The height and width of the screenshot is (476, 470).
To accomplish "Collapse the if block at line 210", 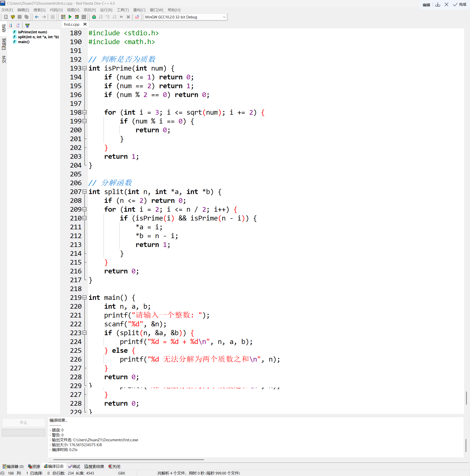I will point(84,218).
